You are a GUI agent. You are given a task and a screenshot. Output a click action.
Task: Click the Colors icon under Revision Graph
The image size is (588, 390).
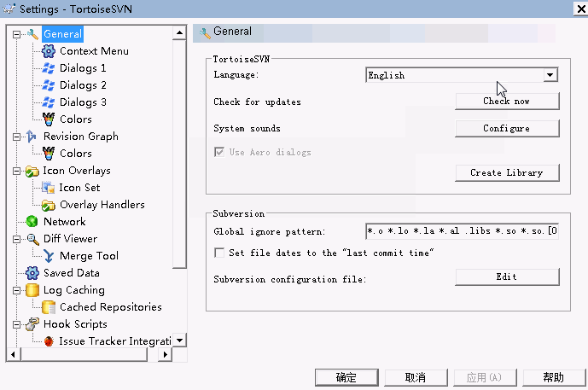point(49,154)
